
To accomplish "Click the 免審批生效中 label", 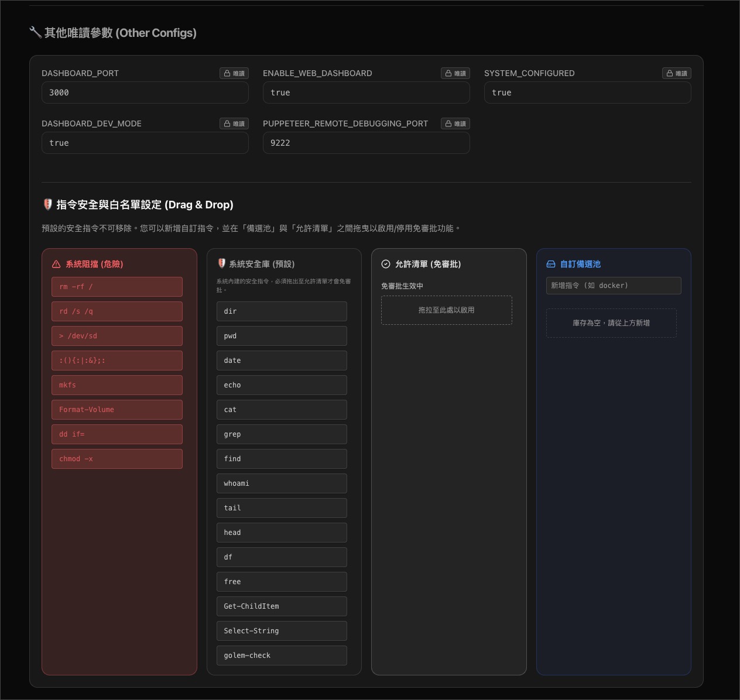I will coord(402,286).
